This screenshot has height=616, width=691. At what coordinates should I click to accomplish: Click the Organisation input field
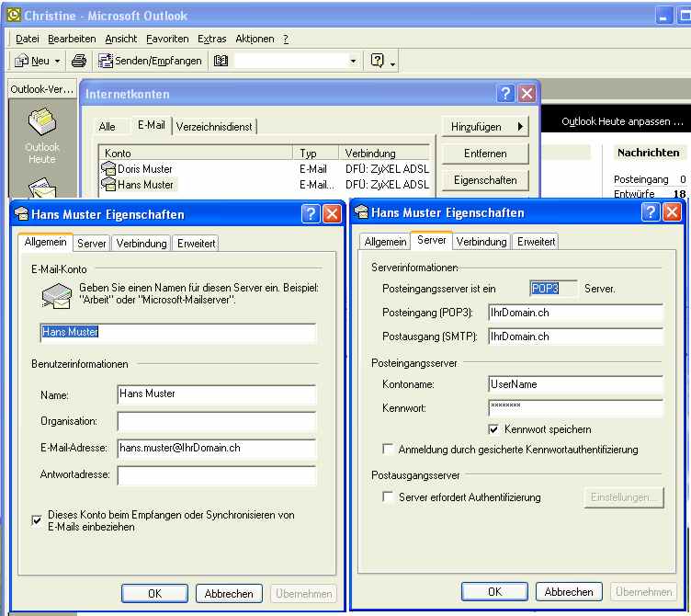tap(217, 421)
